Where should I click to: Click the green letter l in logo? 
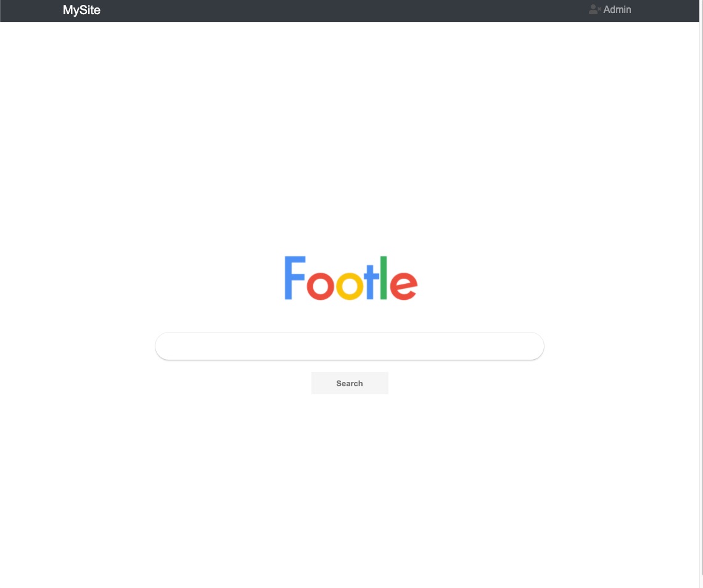[384, 277]
